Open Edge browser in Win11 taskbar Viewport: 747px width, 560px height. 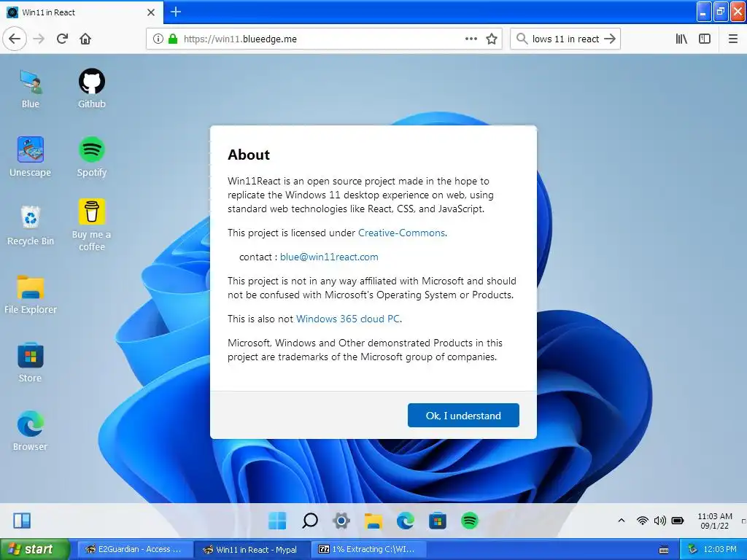pos(406,521)
